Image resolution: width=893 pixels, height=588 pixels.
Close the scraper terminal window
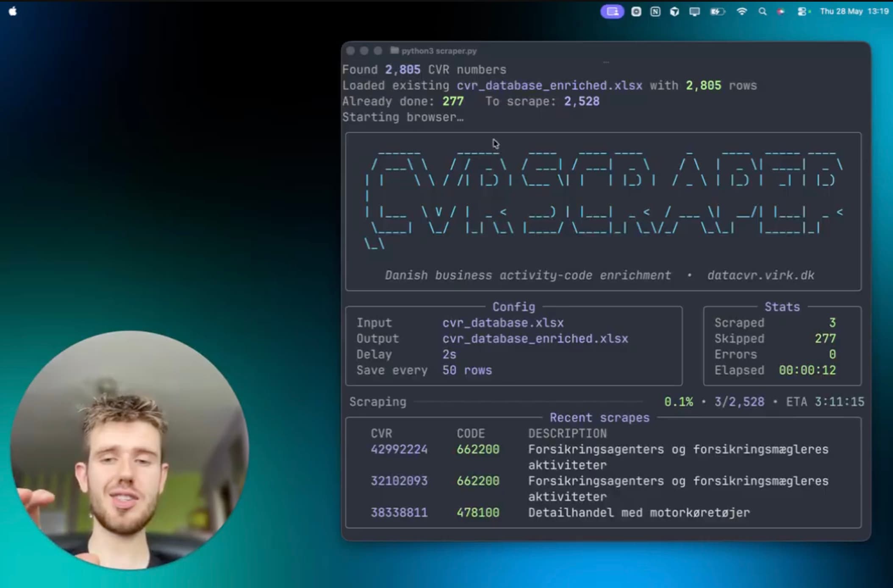pos(350,51)
